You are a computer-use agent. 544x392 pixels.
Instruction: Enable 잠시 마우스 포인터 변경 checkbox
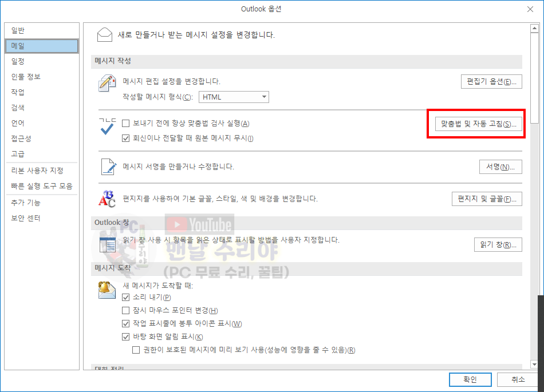(x=126, y=311)
